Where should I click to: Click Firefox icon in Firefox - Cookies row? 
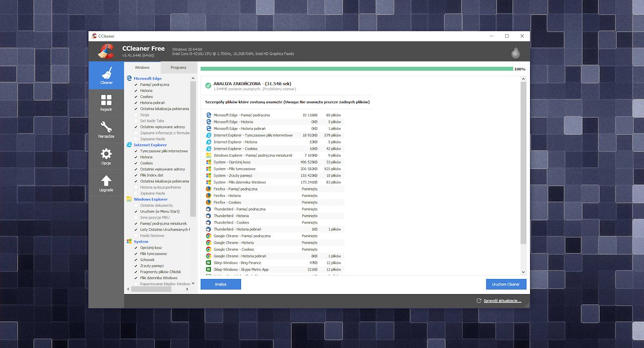click(x=209, y=202)
